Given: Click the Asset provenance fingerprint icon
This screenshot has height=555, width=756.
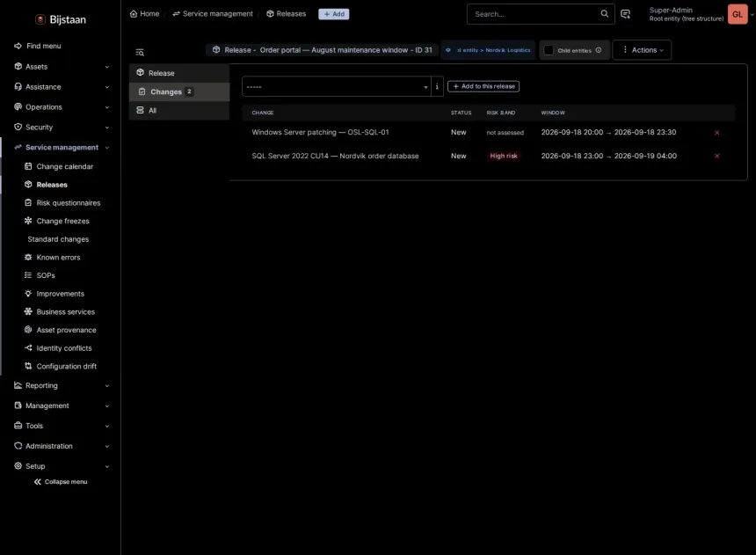Looking at the screenshot, I should [28, 330].
